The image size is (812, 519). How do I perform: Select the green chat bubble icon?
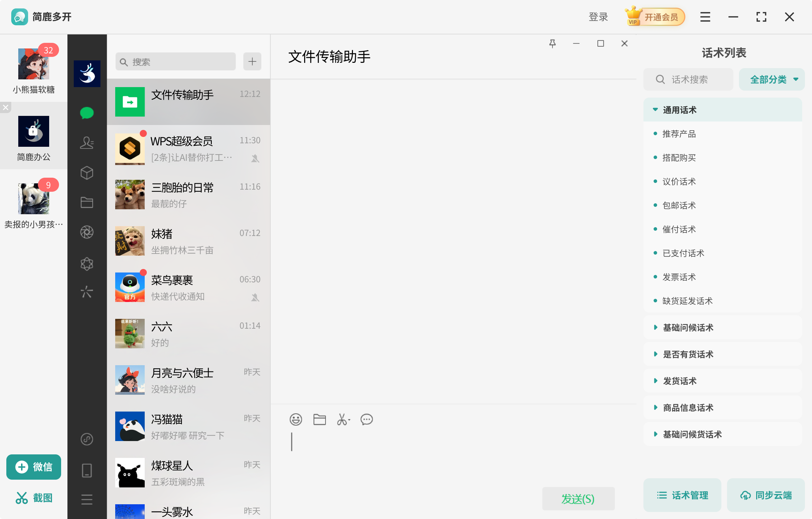(x=87, y=113)
